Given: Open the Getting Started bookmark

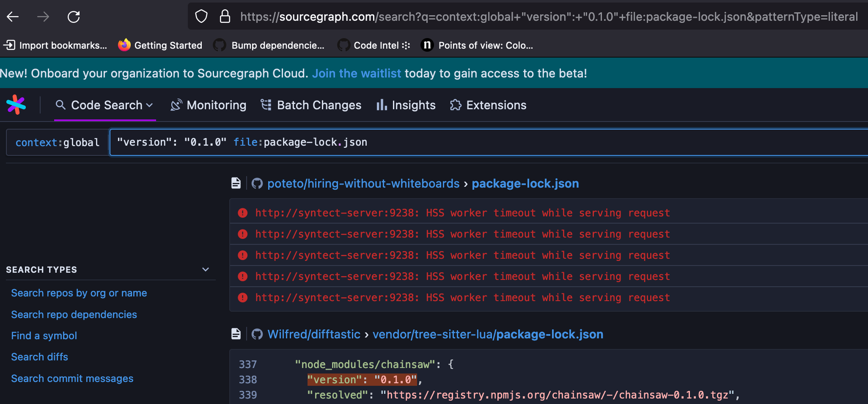Looking at the screenshot, I should pos(160,45).
